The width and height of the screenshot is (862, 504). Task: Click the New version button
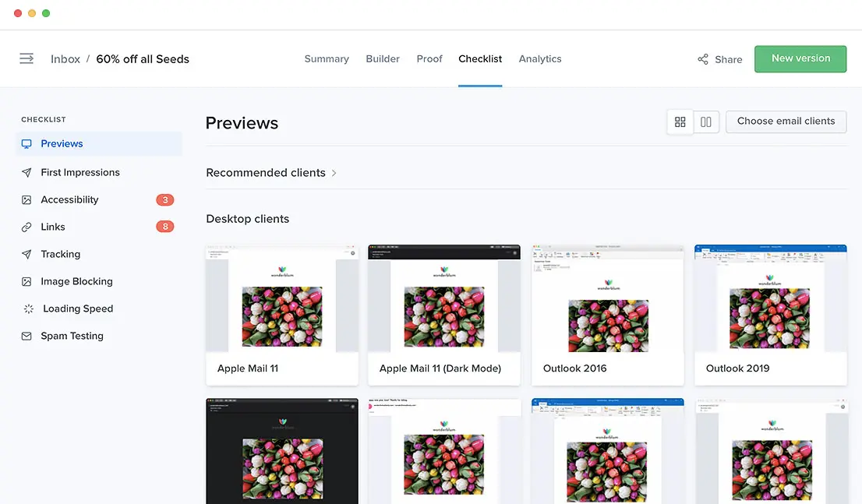800,58
